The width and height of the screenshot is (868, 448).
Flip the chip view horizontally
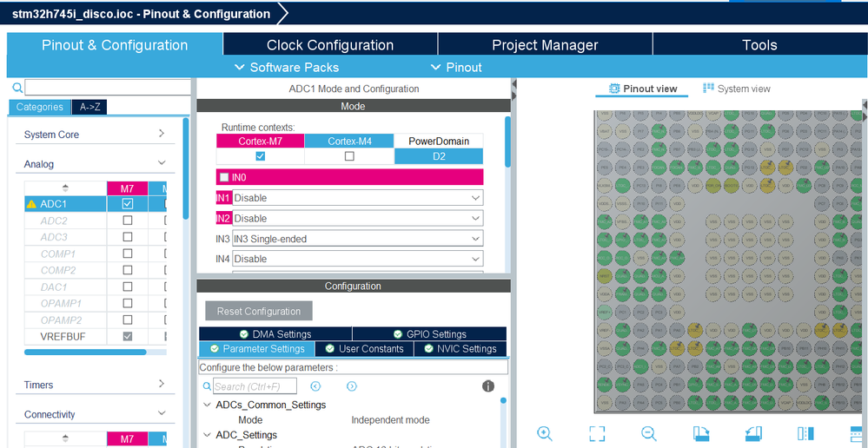click(x=805, y=433)
